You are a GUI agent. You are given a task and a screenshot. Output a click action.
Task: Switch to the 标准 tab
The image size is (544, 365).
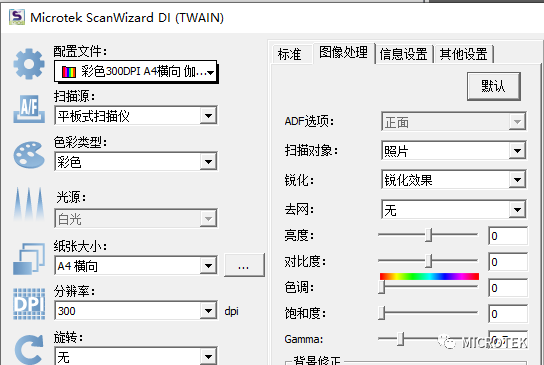(x=290, y=54)
